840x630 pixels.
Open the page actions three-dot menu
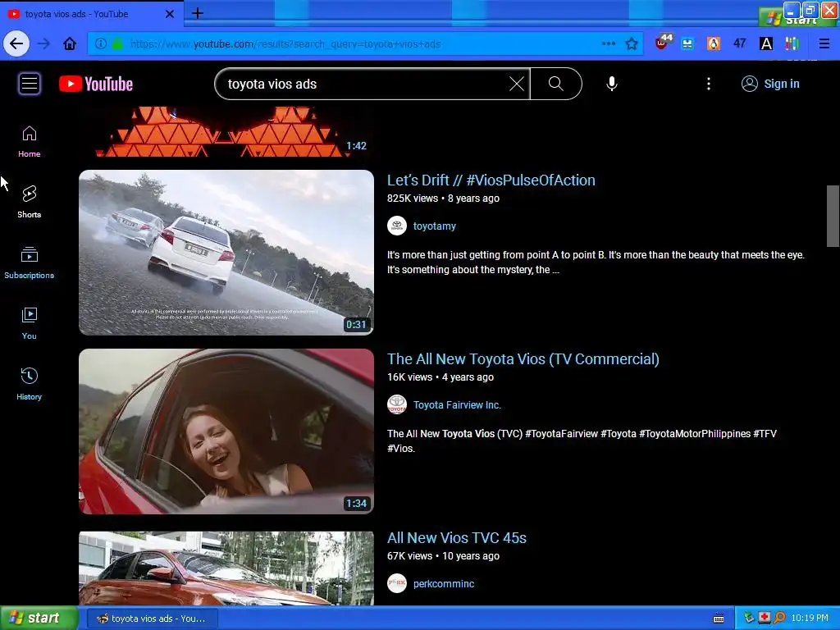[x=609, y=44]
